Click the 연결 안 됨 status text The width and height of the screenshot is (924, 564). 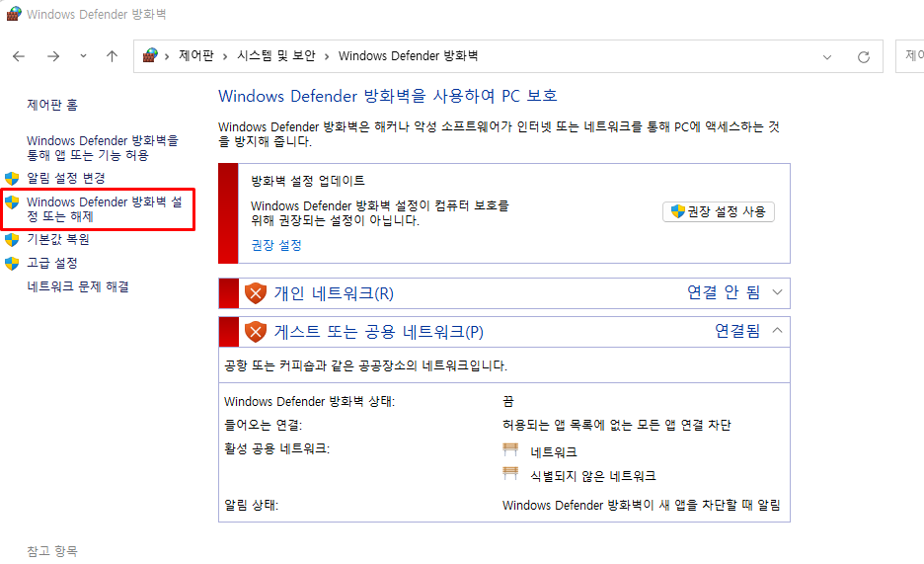[724, 292]
